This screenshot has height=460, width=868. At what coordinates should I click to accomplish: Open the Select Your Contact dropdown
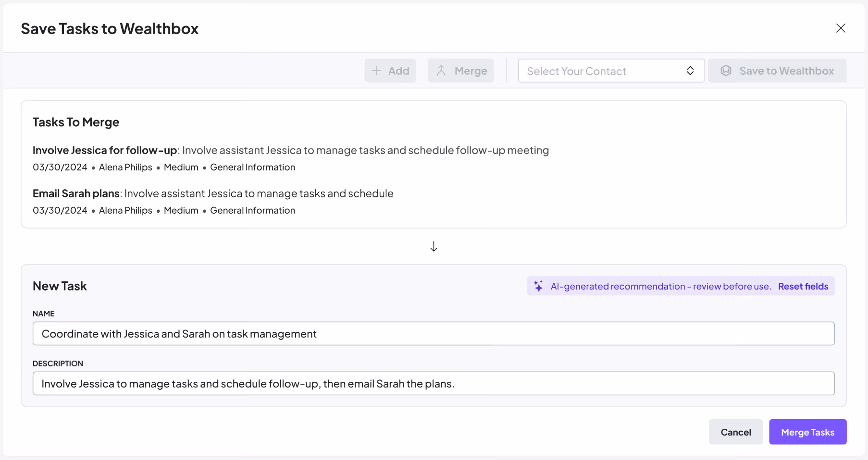[x=611, y=71]
